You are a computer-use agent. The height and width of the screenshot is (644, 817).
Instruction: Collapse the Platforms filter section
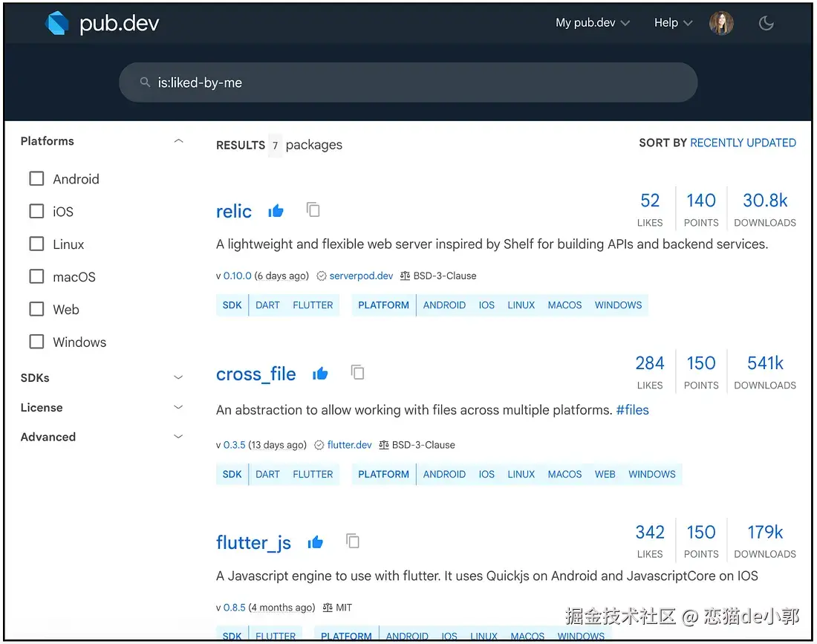178,140
